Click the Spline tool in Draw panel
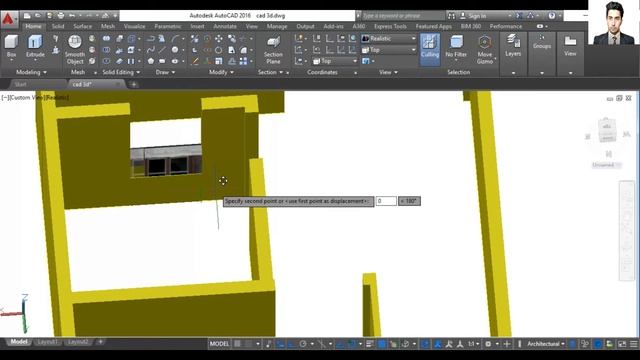Viewport: 640px width, 360px height. pyautogui.click(x=151, y=50)
